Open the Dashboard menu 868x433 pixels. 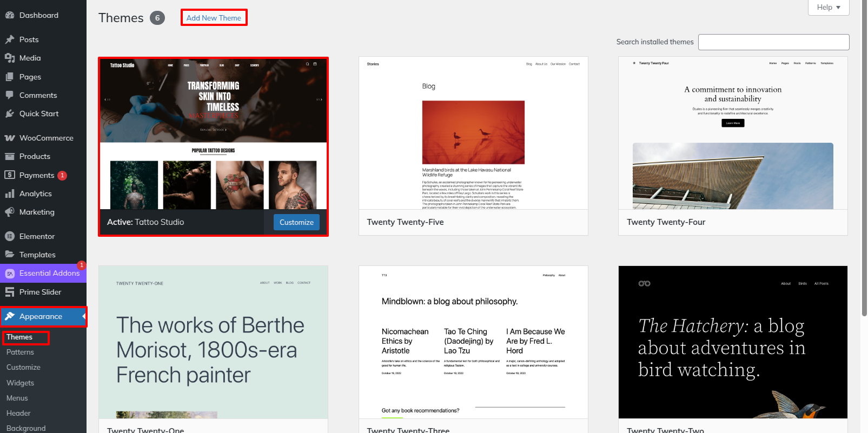pyautogui.click(x=43, y=15)
